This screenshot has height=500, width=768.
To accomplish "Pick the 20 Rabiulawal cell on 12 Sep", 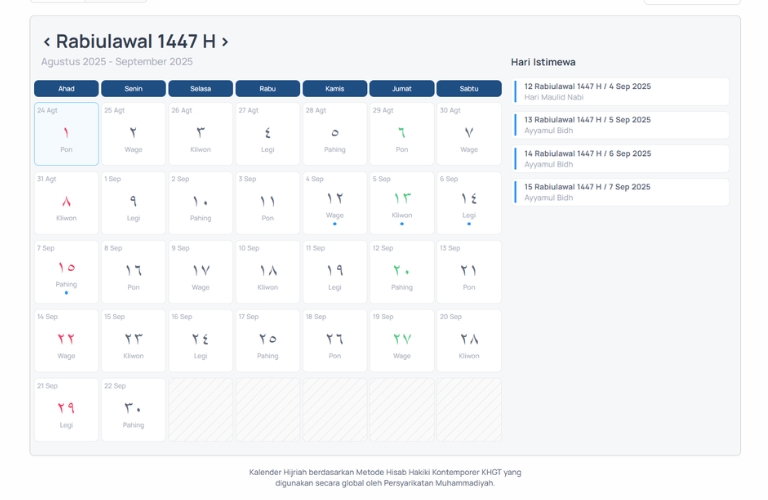I will tap(401, 272).
